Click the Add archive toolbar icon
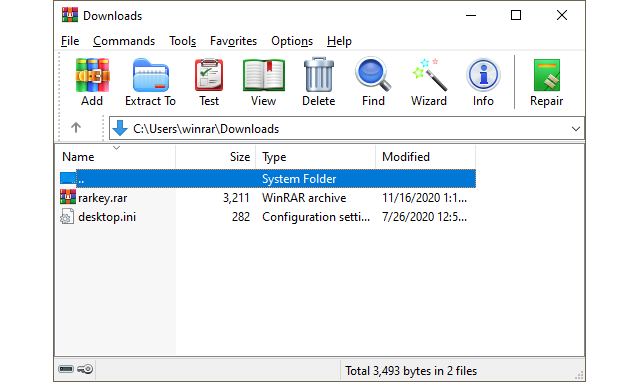Screen dimensions: 640x382 click(x=92, y=76)
